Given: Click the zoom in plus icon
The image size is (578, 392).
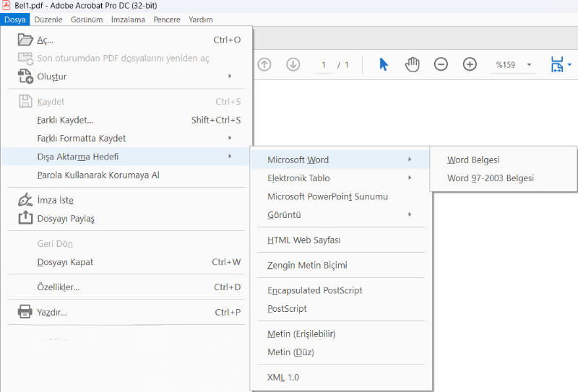Looking at the screenshot, I should 470,64.
